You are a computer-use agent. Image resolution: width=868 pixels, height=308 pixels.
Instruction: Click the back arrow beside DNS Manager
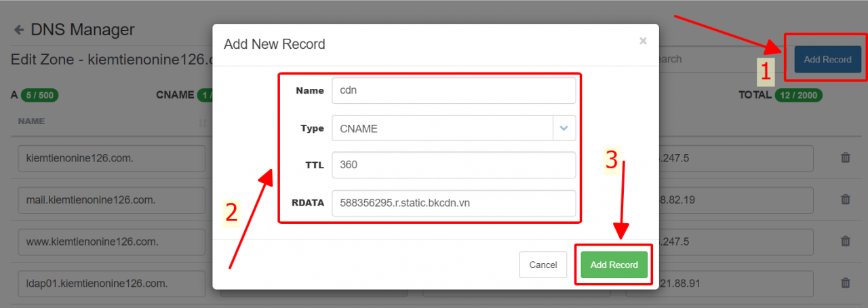(19, 30)
